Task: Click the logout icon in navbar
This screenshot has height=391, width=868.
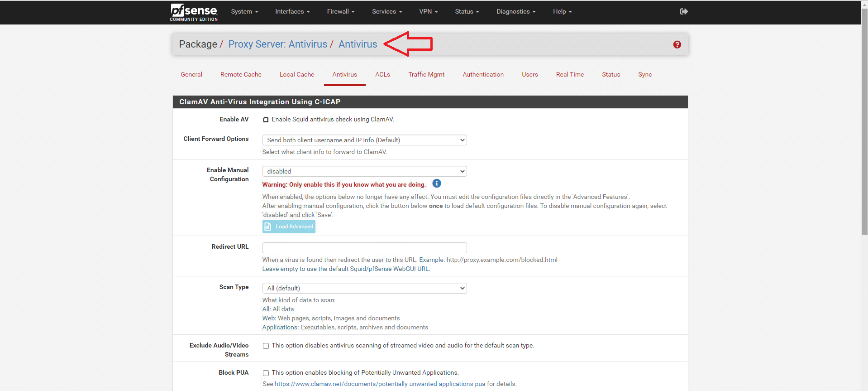Action: [683, 11]
